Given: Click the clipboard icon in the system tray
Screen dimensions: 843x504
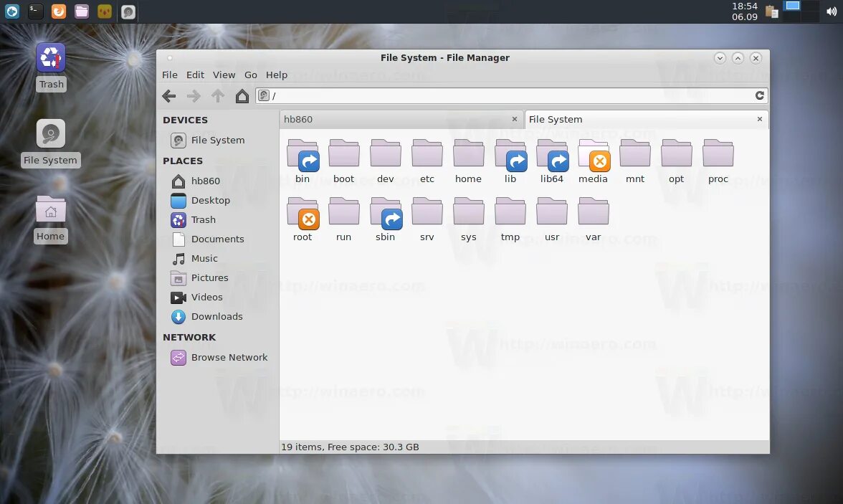Looking at the screenshot, I should point(771,11).
